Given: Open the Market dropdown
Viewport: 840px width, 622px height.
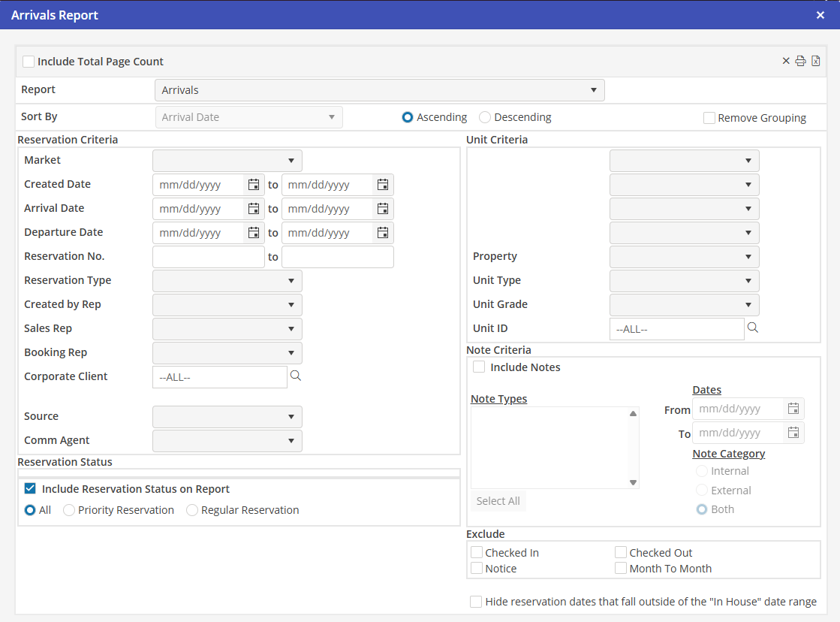Looking at the screenshot, I should [227, 161].
